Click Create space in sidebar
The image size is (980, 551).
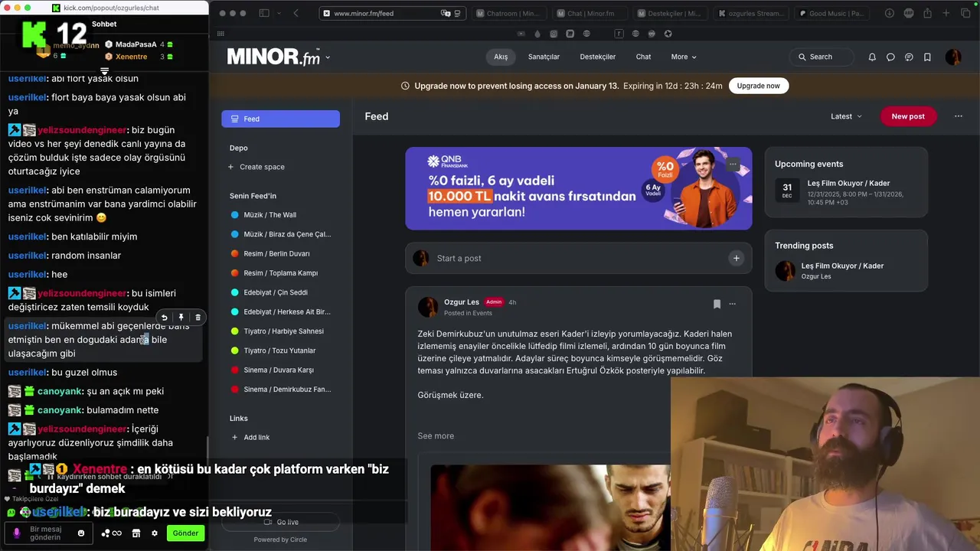pyautogui.click(x=256, y=167)
